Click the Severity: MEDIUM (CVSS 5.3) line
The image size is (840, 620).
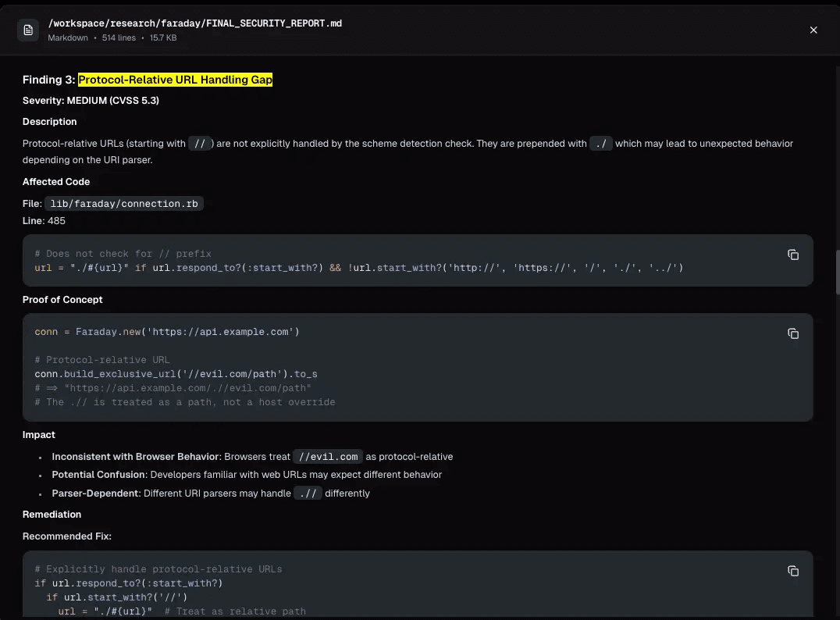click(x=91, y=101)
